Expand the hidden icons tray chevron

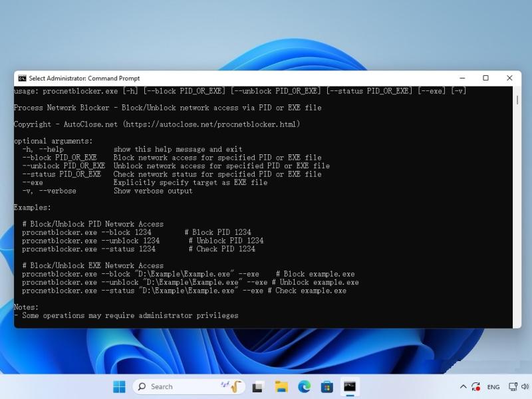[464, 387]
